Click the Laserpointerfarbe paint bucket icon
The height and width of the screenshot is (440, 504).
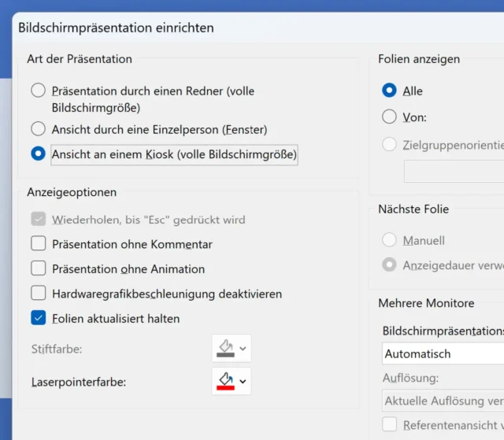click(x=225, y=379)
